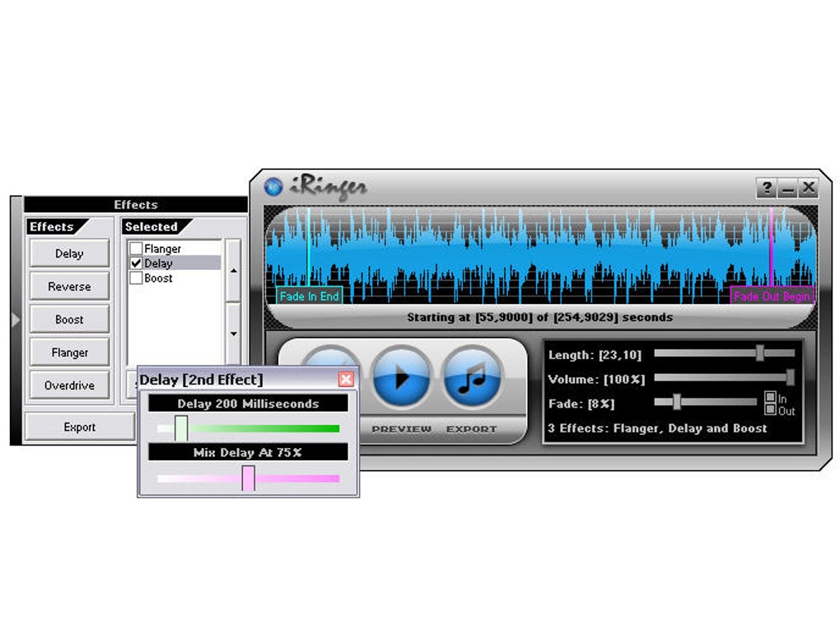Add the Overdrive effect
This screenshot has height=635, width=840.
click(70, 385)
